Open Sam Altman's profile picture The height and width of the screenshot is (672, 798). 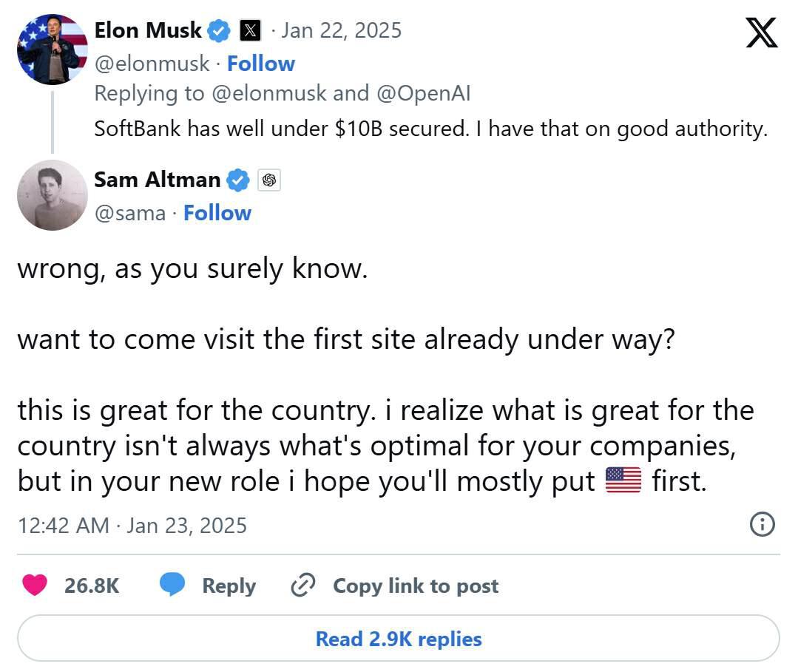pos(52,195)
